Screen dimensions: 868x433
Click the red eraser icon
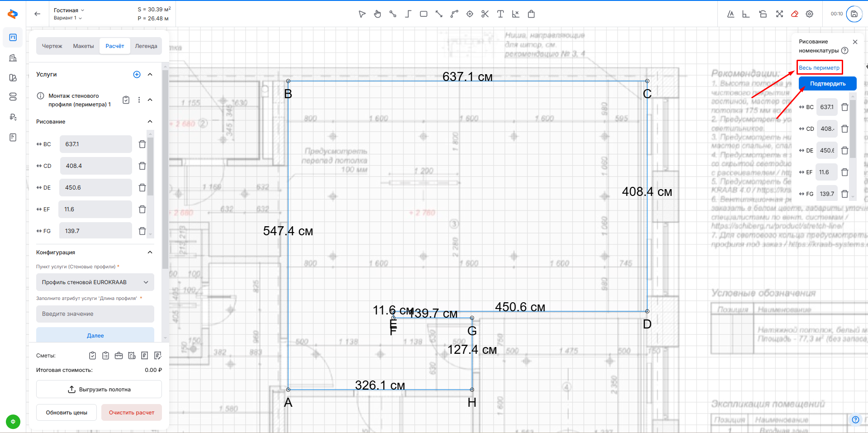tap(794, 14)
